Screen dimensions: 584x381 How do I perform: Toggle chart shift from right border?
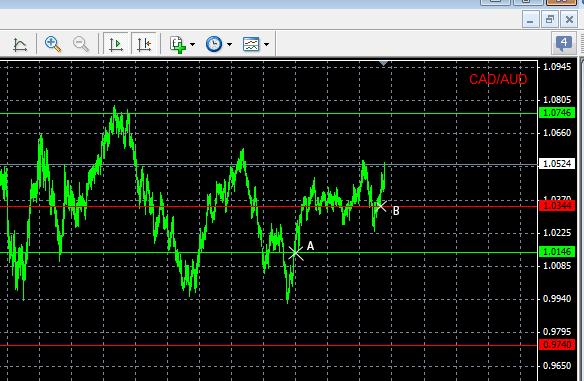pyautogui.click(x=143, y=44)
